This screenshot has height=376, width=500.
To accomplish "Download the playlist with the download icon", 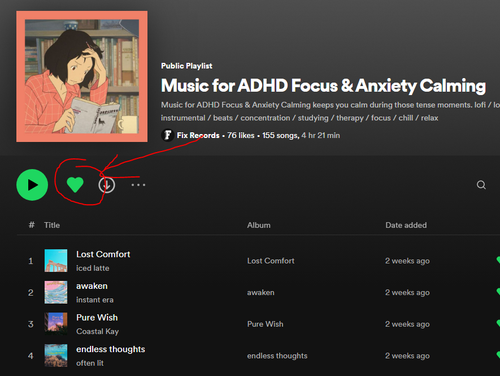I will pos(107,185).
